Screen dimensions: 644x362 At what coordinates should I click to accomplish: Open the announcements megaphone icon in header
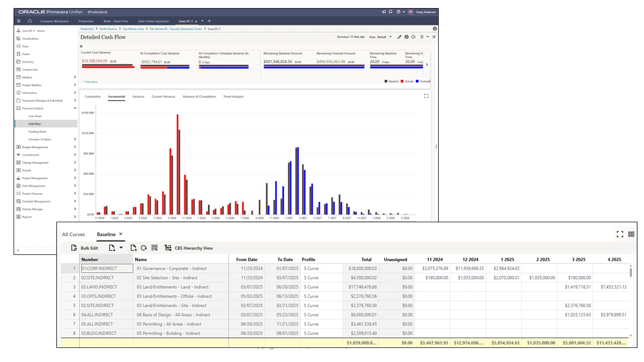384,12
